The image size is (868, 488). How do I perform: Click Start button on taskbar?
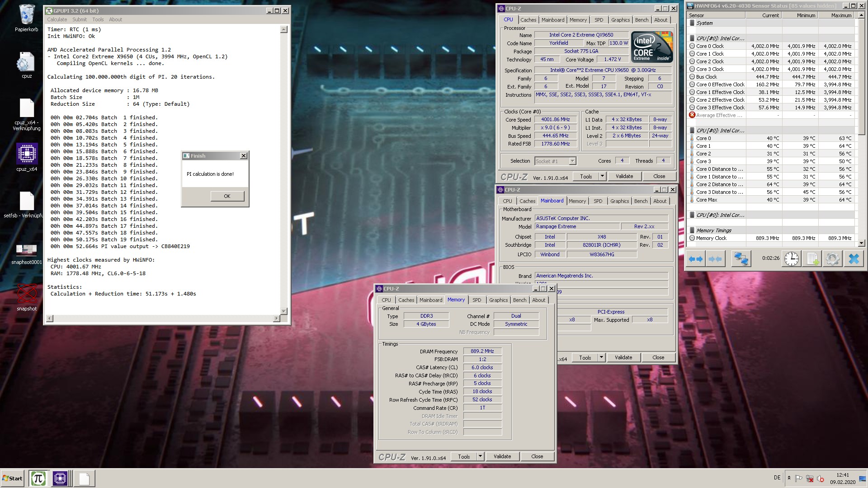(12, 478)
